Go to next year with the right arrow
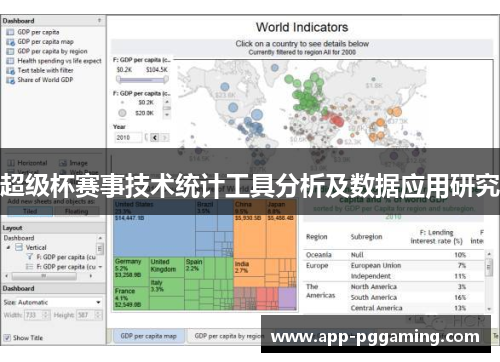 [164, 137]
